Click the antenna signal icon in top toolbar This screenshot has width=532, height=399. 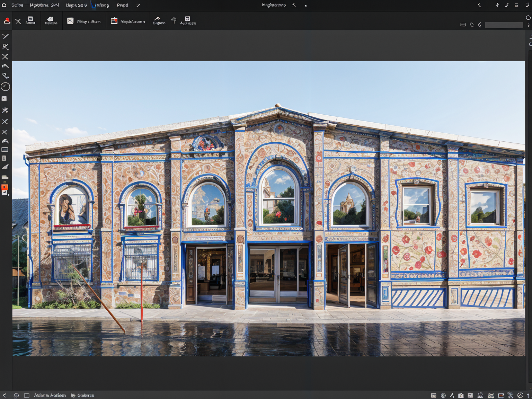[x=174, y=21]
